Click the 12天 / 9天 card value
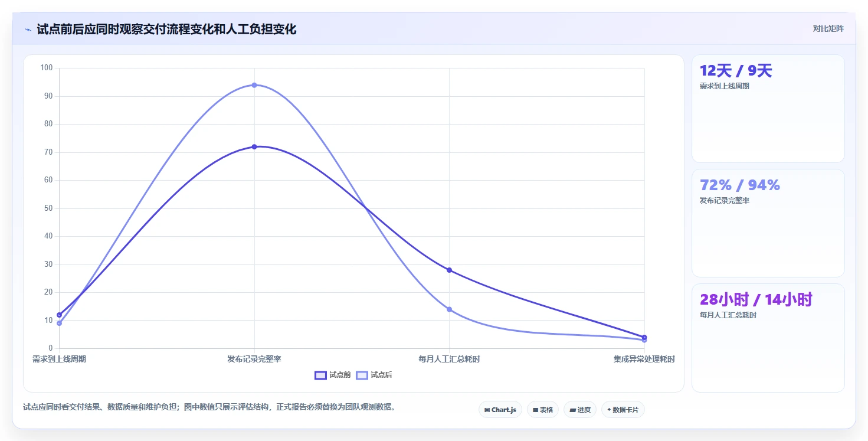Image resolution: width=868 pixels, height=441 pixels. point(736,71)
